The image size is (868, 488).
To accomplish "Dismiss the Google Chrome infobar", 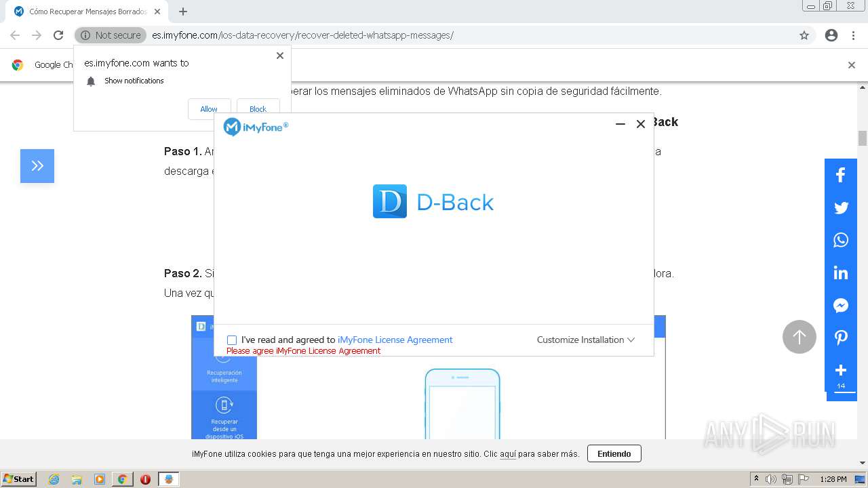I will pyautogui.click(x=852, y=65).
